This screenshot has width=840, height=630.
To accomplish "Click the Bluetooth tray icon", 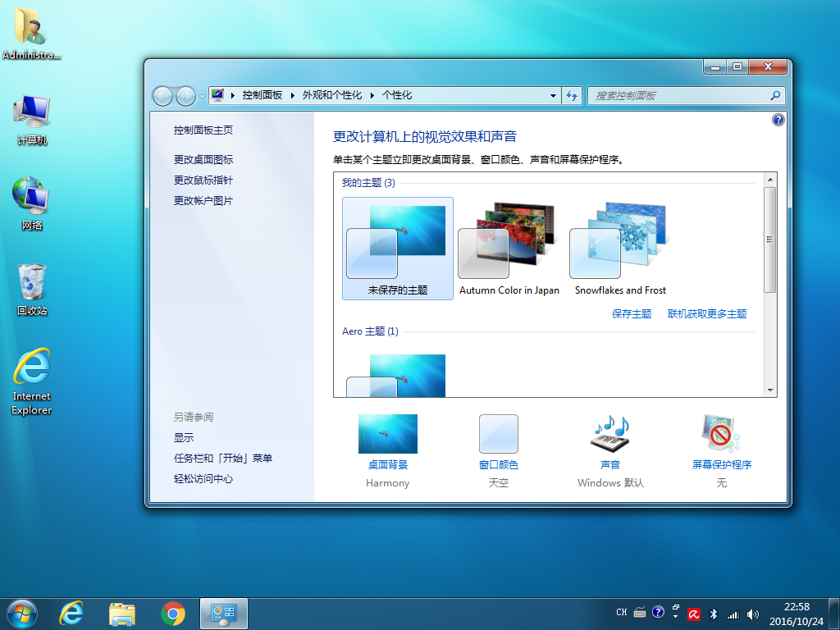I will (x=713, y=614).
